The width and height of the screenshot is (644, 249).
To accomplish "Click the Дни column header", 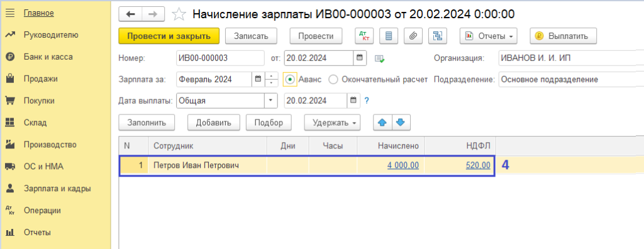I will (x=288, y=146).
